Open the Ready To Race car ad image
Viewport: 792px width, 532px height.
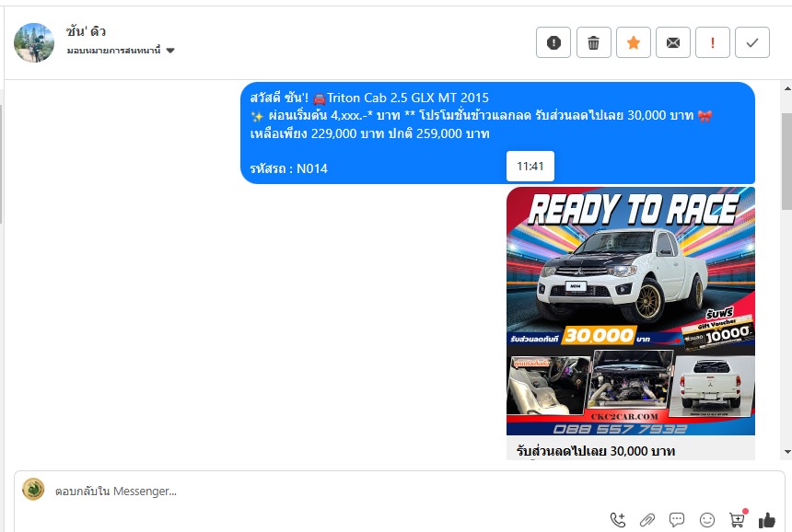(631, 311)
